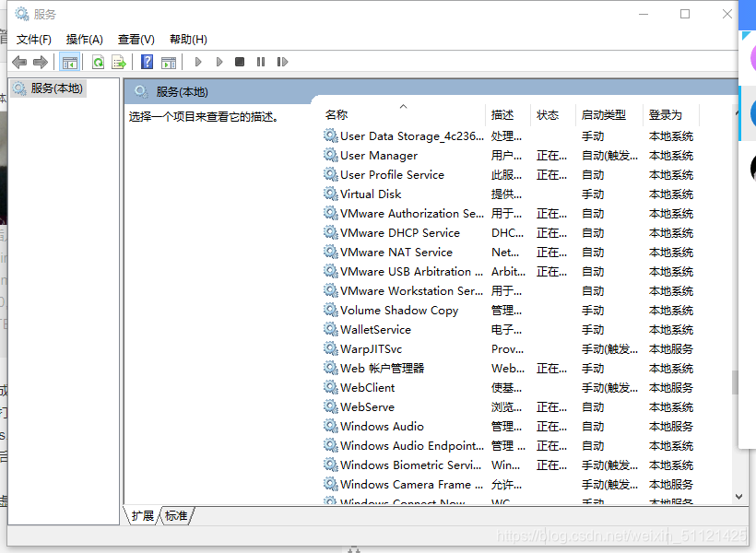Click the gear icon of User Manager

pos(331,155)
